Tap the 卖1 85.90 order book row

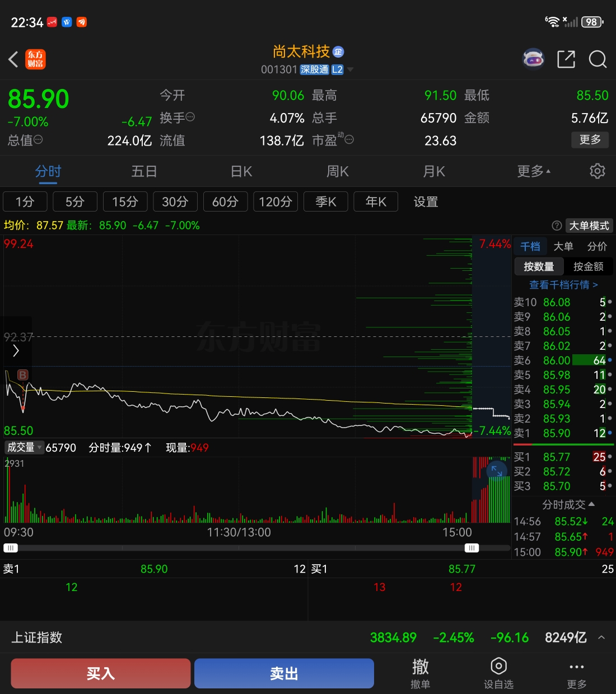(x=563, y=433)
